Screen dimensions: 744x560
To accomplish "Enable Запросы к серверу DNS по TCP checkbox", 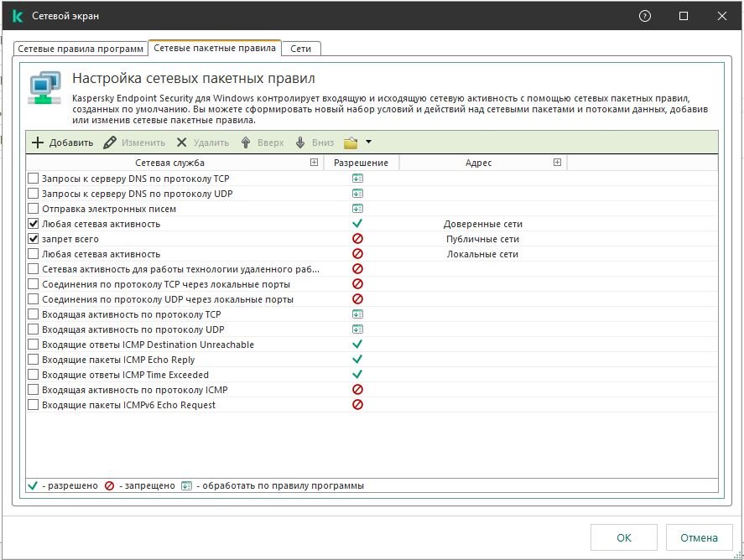I will [x=34, y=179].
